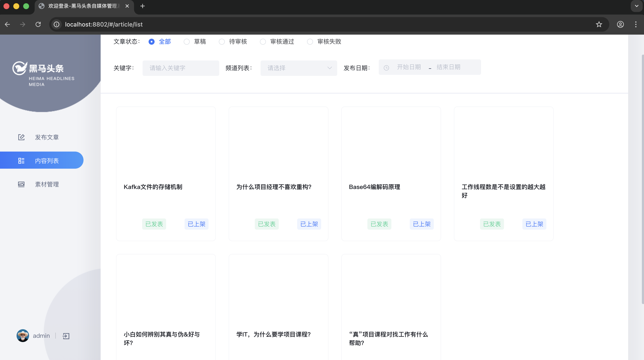Click the publish article pencil icon
644x360 pixels.
[x=21, y=137]
